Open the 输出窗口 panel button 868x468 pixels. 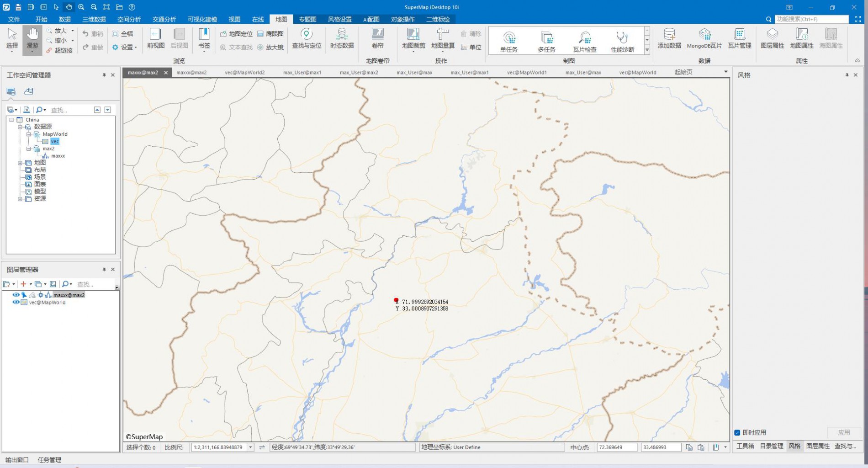(17, 460)
